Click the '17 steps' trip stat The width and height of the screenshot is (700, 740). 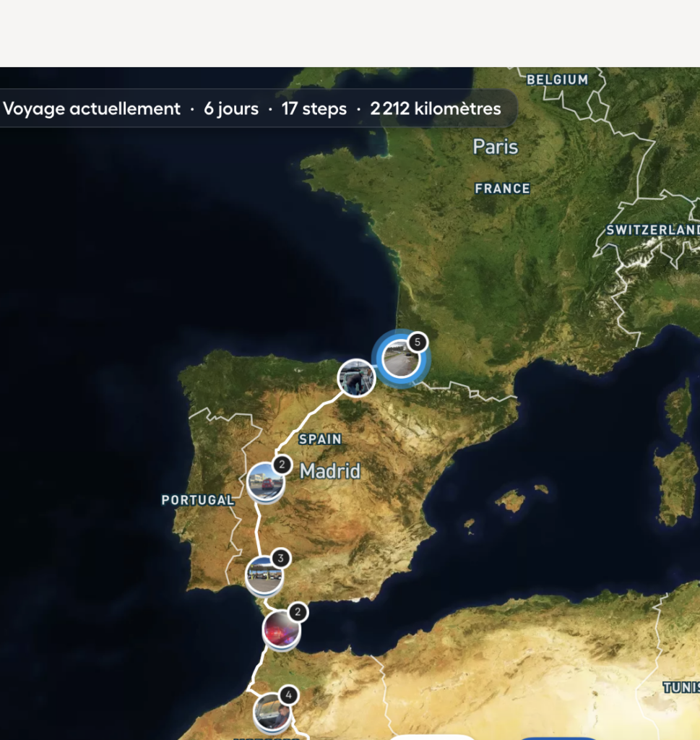314,109
